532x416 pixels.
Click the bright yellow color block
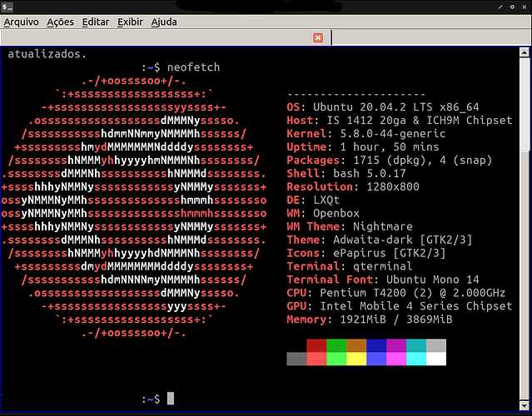[x=356, y=359]
